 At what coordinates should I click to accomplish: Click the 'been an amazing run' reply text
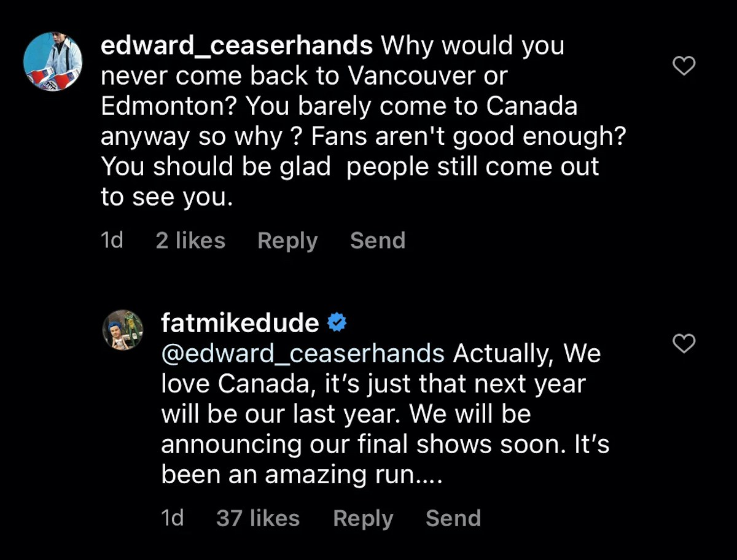click(301, 475)
